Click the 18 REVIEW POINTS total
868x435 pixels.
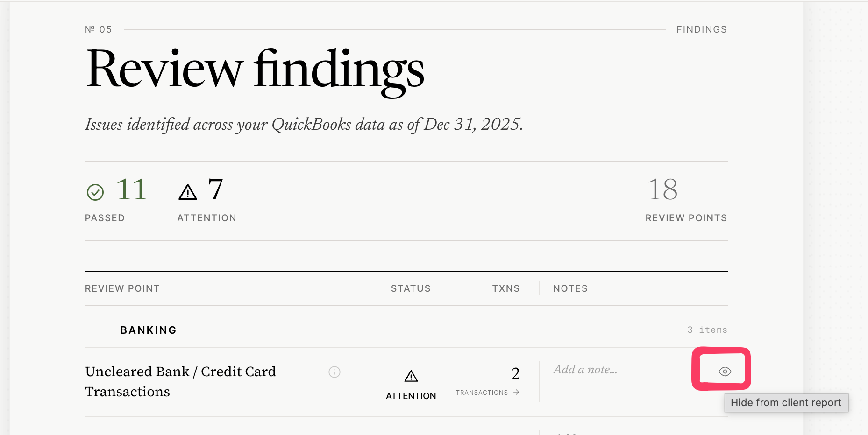click(x=686, y=199)
